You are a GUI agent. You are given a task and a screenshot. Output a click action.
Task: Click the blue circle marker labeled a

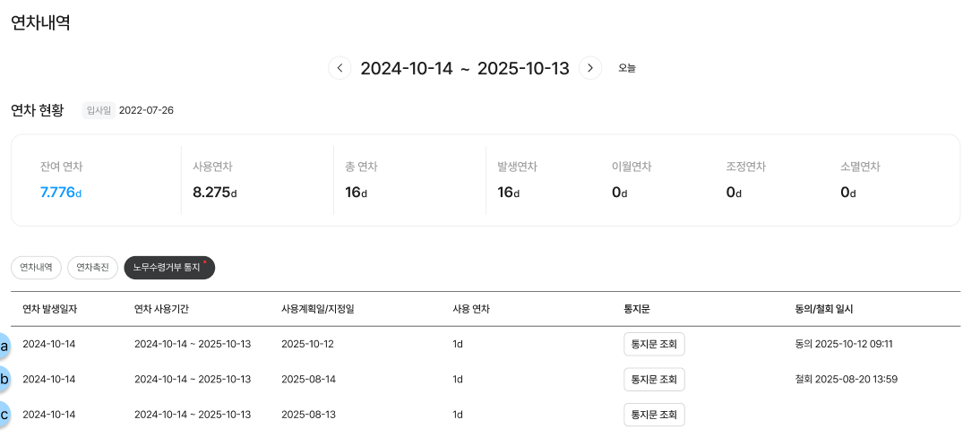tap(4, 345)
